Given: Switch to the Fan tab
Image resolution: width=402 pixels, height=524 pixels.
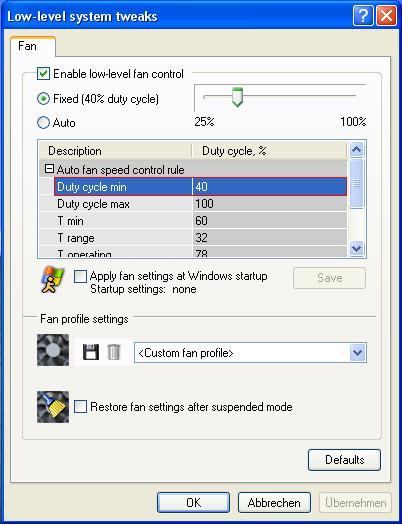Looking at the screenshot, I should click(x=27, y=46).
